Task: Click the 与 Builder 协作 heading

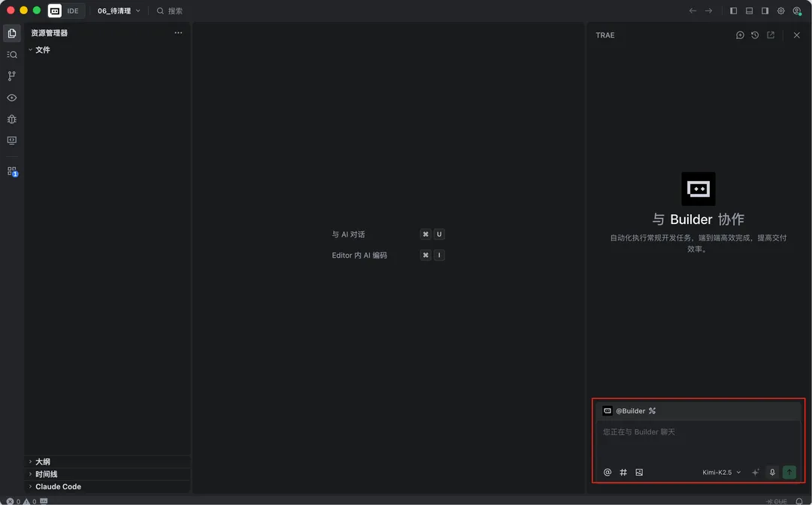Action: 698,219
